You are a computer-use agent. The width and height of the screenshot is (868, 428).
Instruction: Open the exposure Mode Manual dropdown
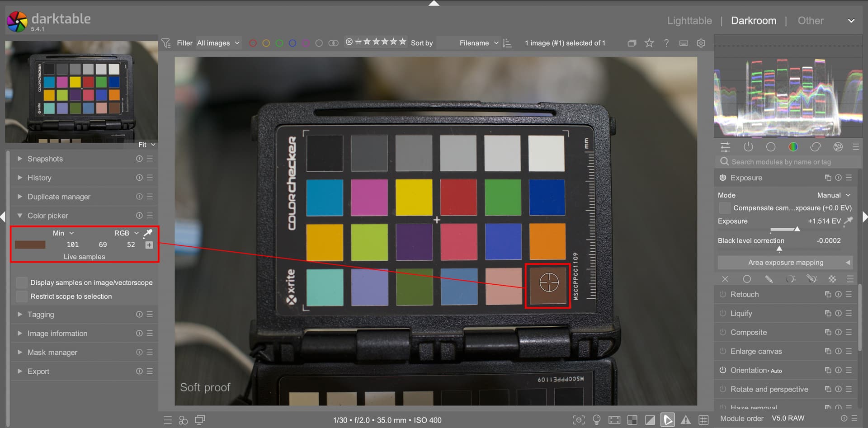pyautogui.click(x=833, y=195)
